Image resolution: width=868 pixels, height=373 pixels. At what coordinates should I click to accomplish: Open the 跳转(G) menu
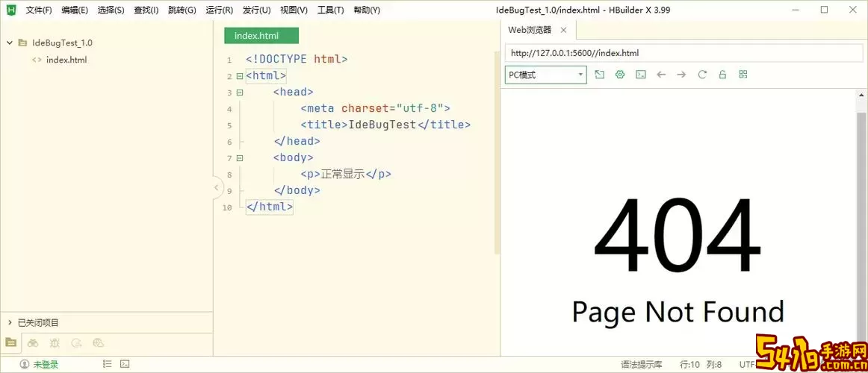point(182,10)
